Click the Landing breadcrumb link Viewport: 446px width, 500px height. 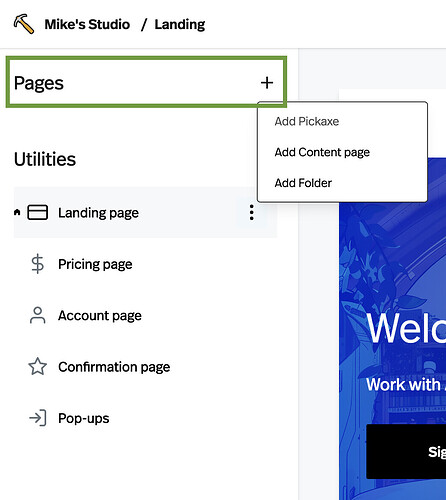[x=180, y=24]
